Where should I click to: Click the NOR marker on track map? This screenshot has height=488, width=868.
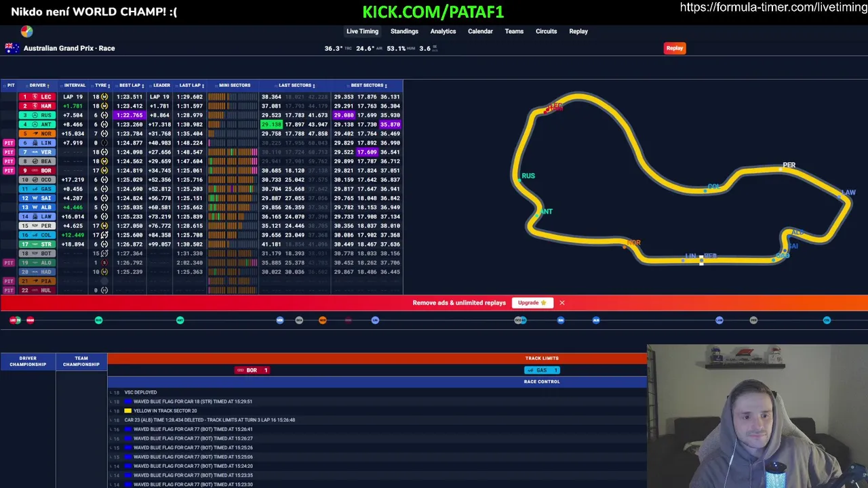(633, 243)
